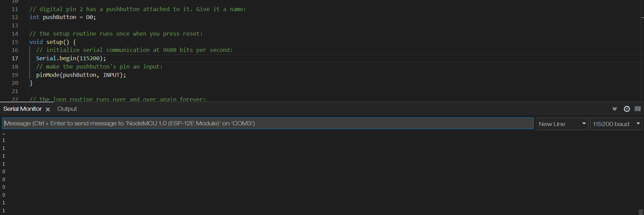
Task: Switch to the Output tab
Action: pos(67,109)
